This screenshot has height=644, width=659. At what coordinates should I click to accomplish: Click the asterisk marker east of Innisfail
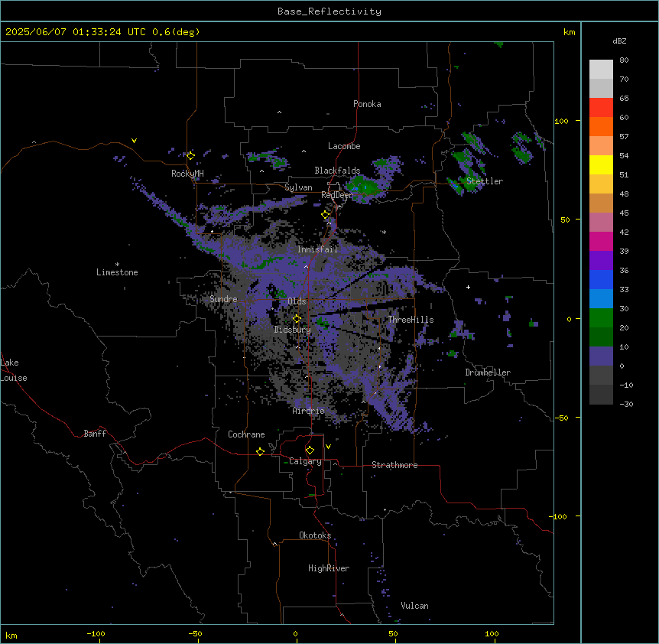click(x=384, y=232)
